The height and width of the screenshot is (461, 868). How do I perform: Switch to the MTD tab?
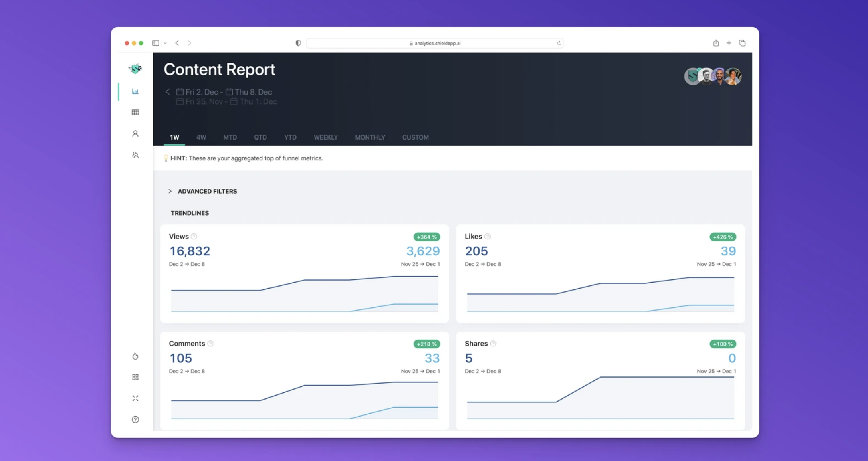click(x=230, y=137)
